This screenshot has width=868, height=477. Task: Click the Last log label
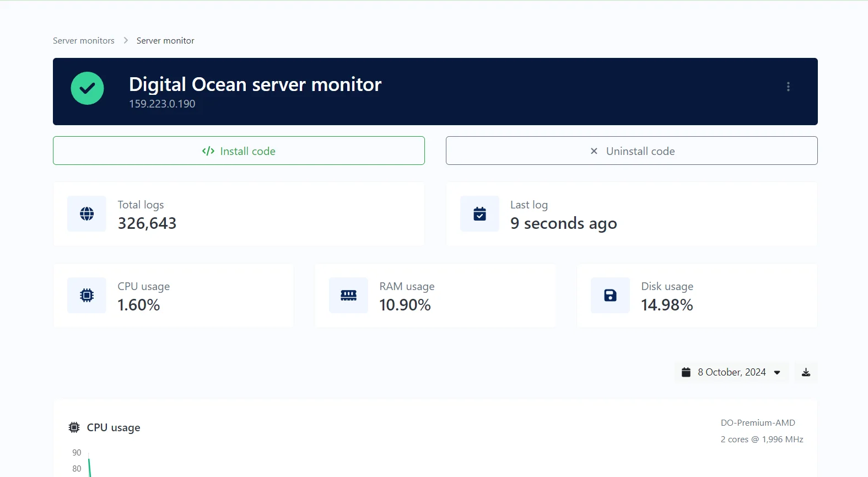(x=529, y=205)
